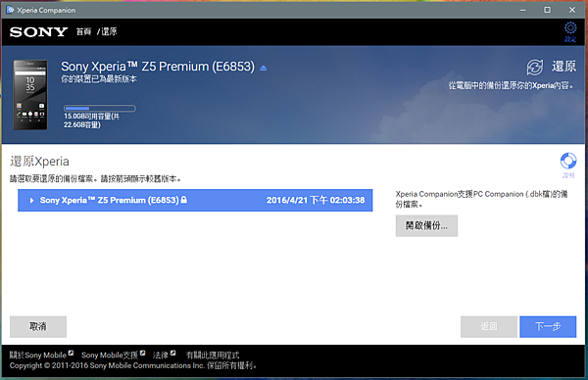Expand the backup row's older versions arrow
This screenshot has width=588, height=380.
tap(32, 201)
